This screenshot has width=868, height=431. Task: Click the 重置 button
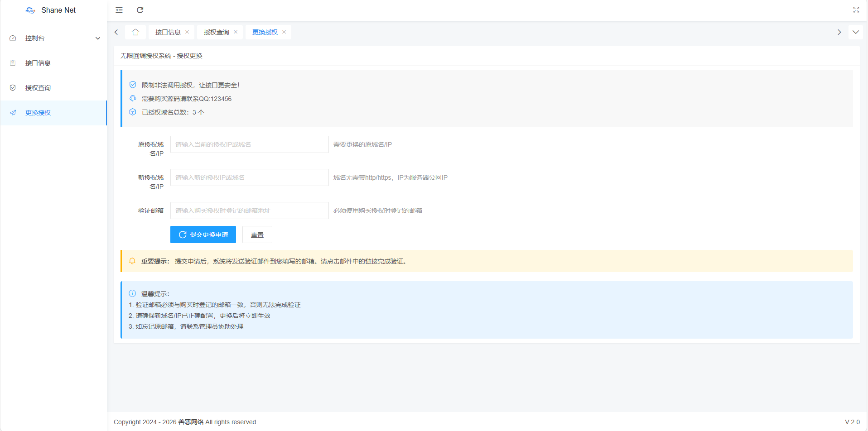(x=257, y=235)
